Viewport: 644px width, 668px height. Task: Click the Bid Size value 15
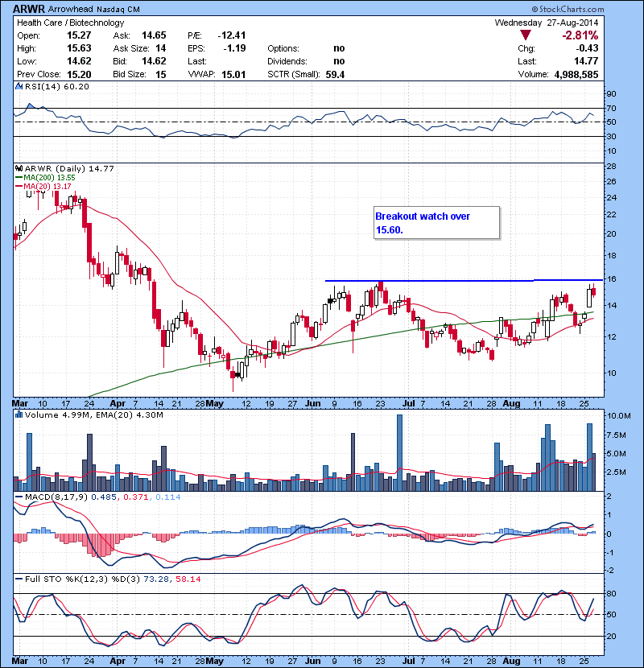(161, 75)
